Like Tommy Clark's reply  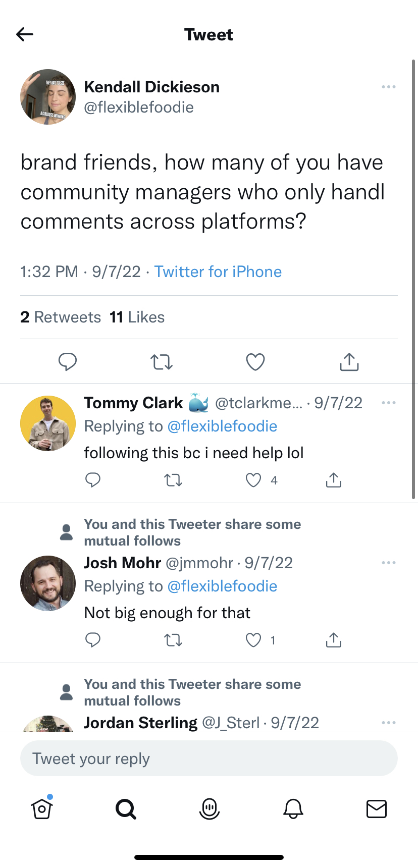253,480
